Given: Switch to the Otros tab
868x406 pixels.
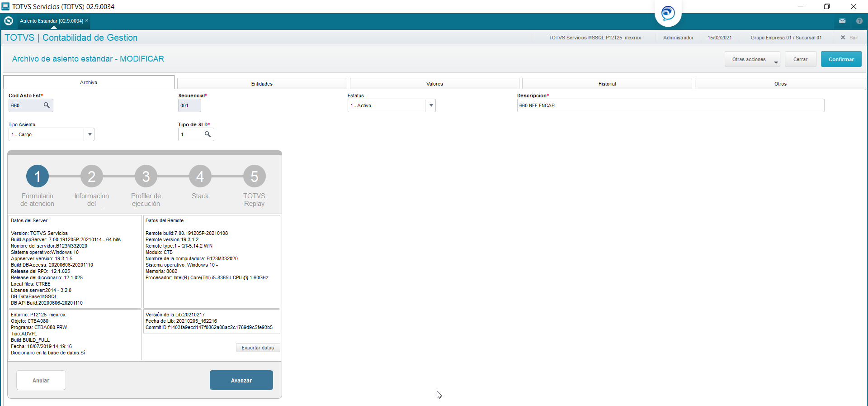Looking at the screenshot, I should tap(780, 84).
